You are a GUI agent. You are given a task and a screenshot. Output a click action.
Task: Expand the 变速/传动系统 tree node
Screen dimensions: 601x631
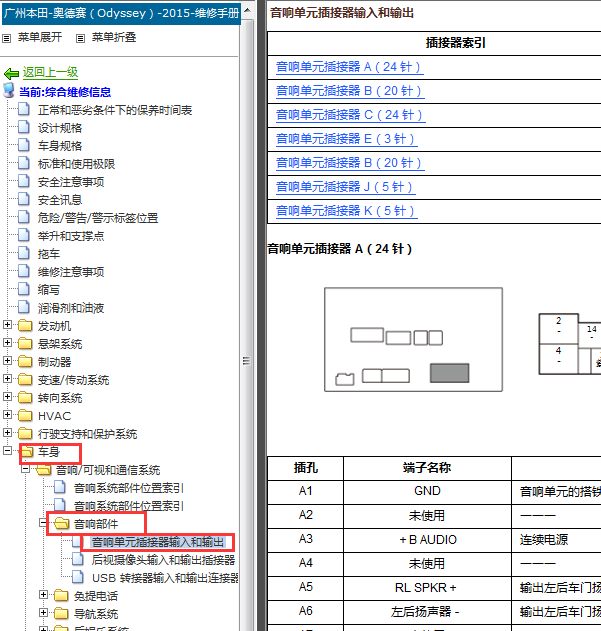click(7, 378)
